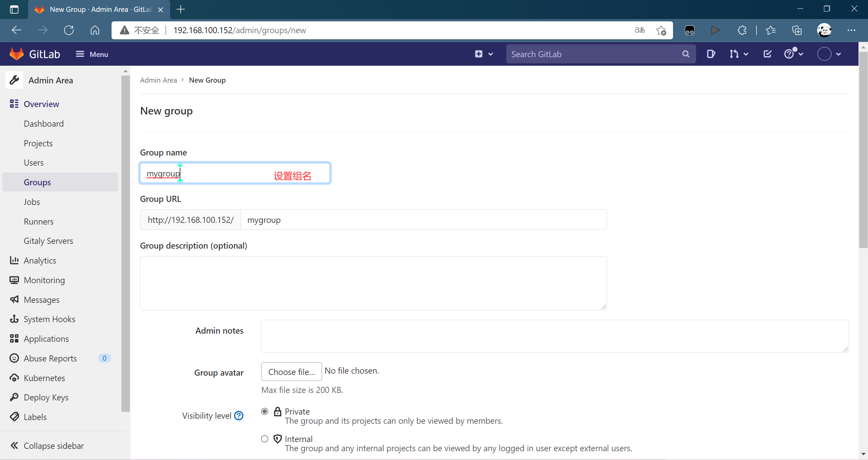The width and height of the screenshot is (868, 460).
Task: Open Users in admin sidebar
Action: pos(34,163)
